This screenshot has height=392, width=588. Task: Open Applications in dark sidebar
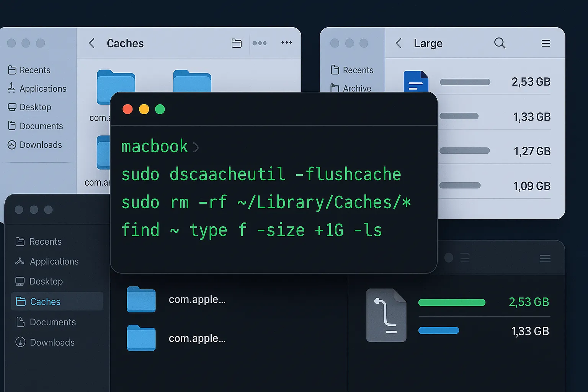pos(54,261)
